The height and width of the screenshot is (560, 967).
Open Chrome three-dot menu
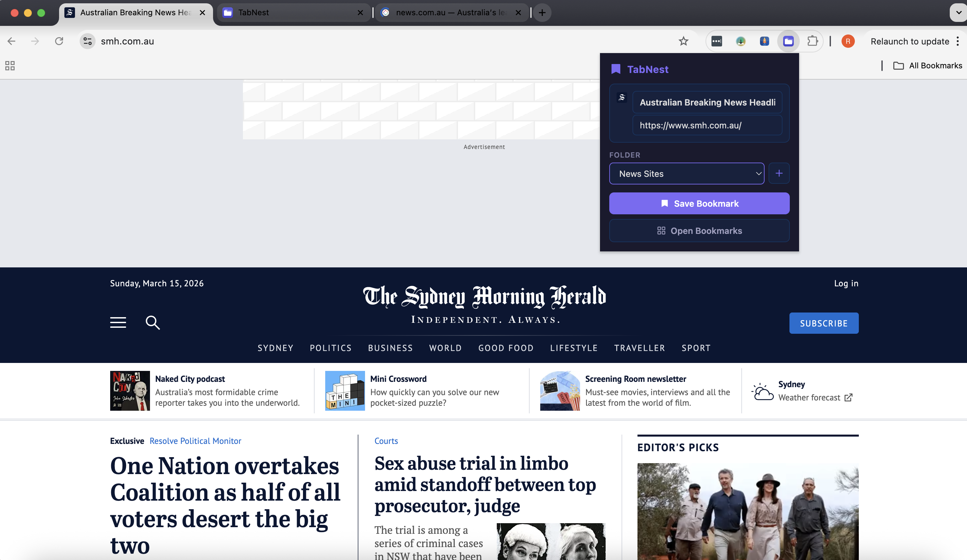958,41
